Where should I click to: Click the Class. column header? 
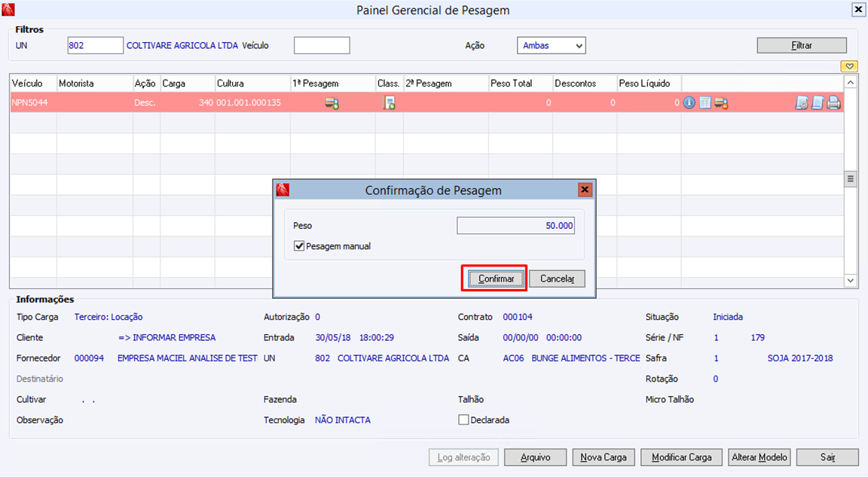389,84
